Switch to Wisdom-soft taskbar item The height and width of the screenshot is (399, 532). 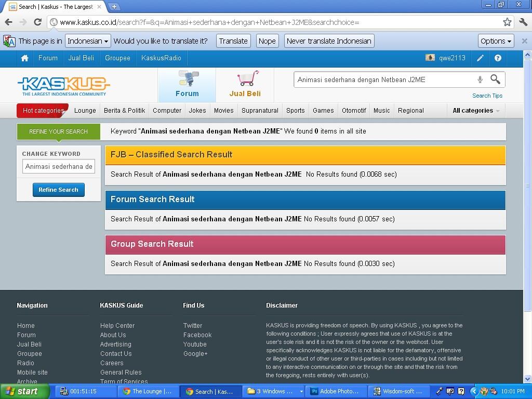(x=399, y=392)
